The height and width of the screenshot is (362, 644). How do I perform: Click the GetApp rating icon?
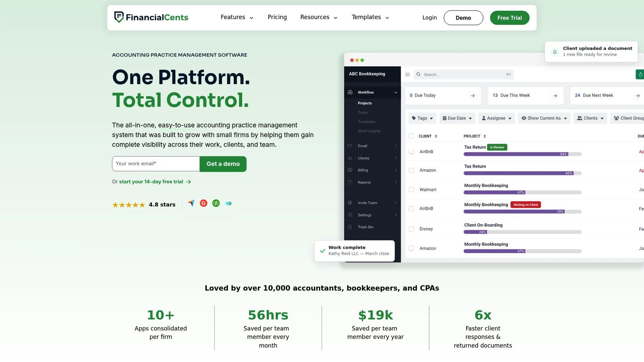[x=228, y=203]
